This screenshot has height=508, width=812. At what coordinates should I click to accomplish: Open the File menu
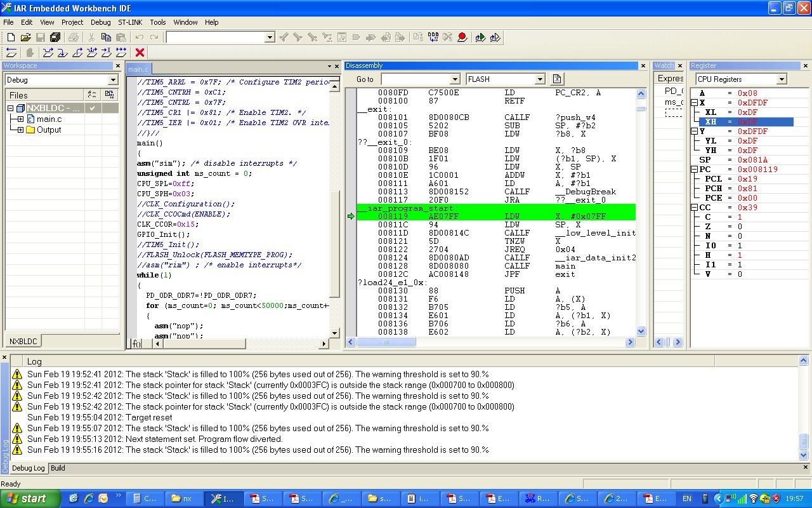[x=8, y=22]
